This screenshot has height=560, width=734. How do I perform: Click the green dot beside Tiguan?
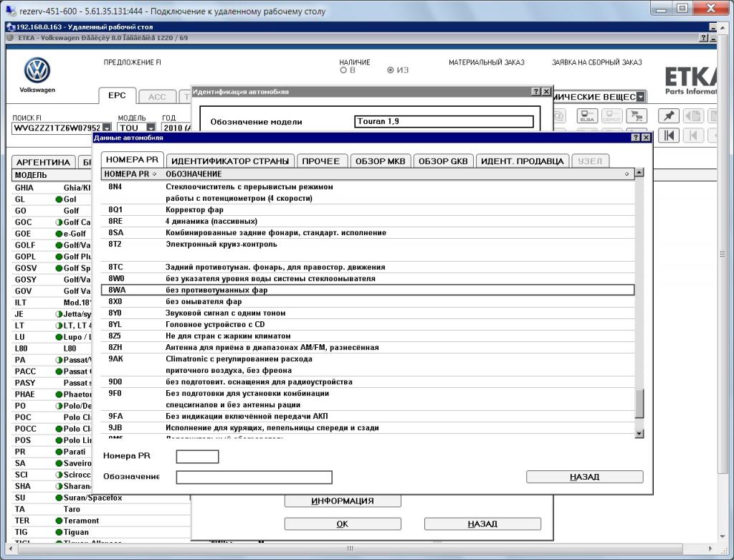[59, 532]
